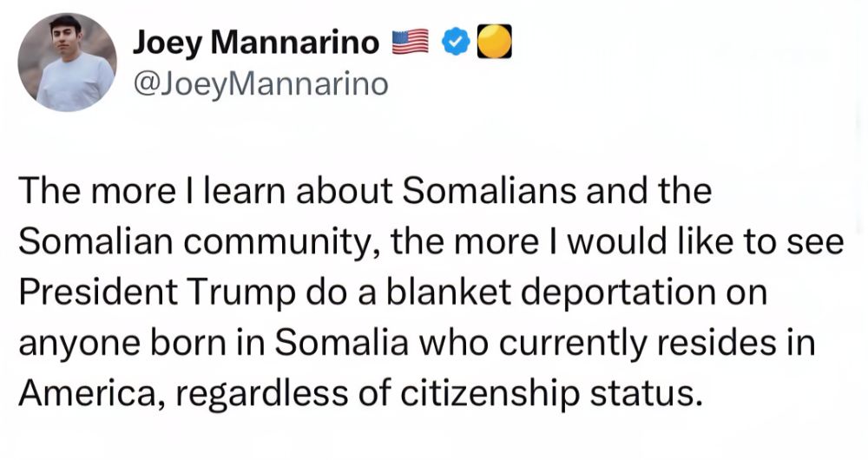
Task: Open Joey Mannarino's profile picture
Action: click(x=67, y=64)
